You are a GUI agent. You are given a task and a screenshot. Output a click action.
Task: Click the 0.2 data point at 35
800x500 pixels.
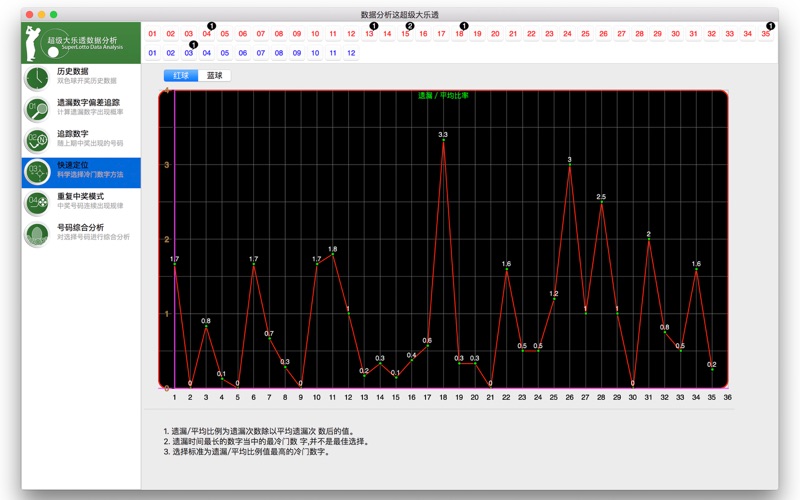712,369
